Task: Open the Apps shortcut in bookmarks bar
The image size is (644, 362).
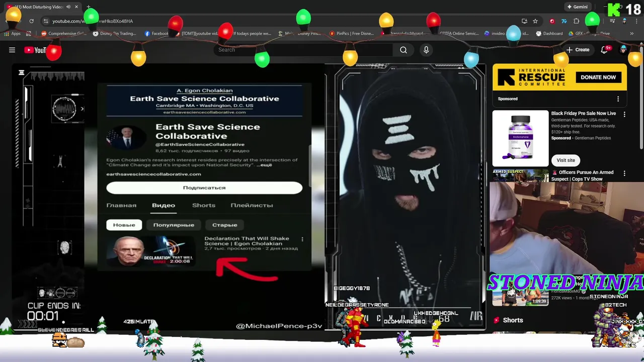Action: [12, 34]
